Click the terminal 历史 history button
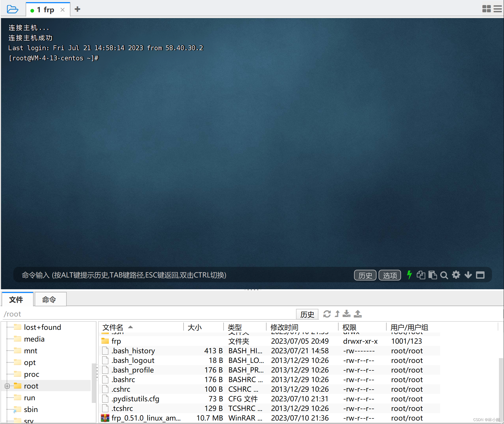This screenshot has height=424, width=504. [365, 275]
